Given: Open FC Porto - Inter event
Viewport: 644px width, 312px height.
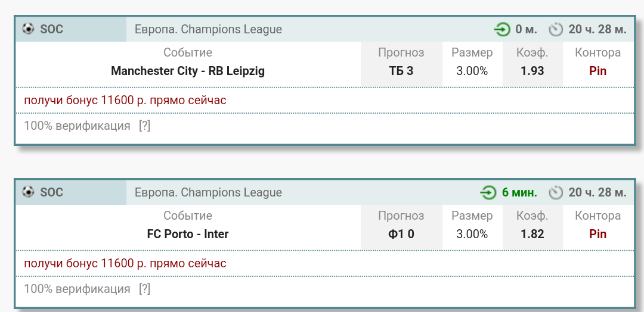Looking at the screenshot, I should pos(188,234).
